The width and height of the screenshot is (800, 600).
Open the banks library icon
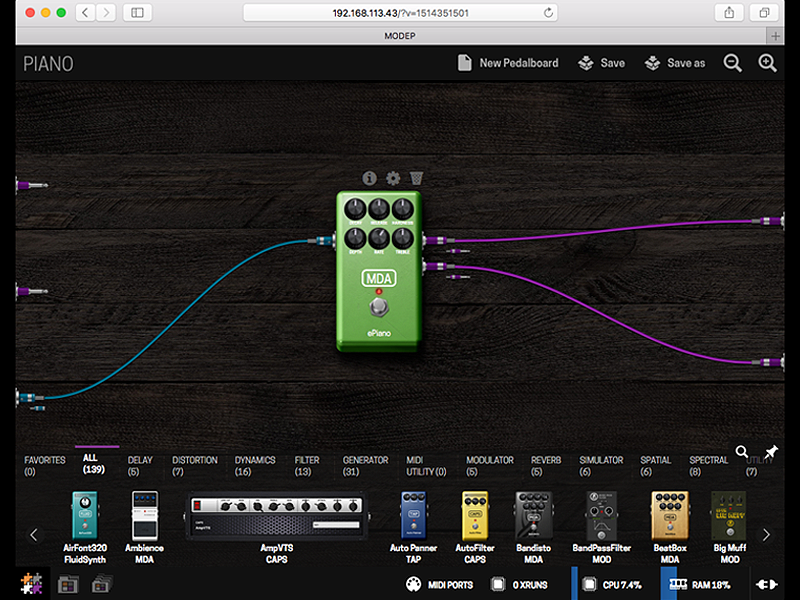point(102,584)
